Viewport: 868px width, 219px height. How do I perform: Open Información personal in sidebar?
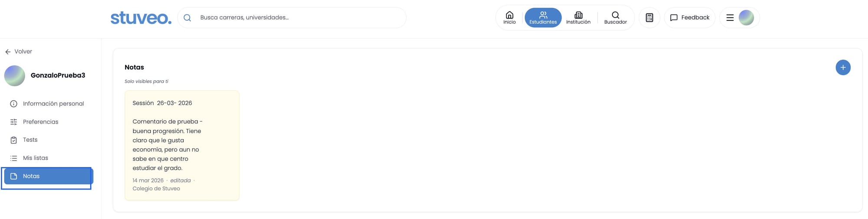pos(47,104)
